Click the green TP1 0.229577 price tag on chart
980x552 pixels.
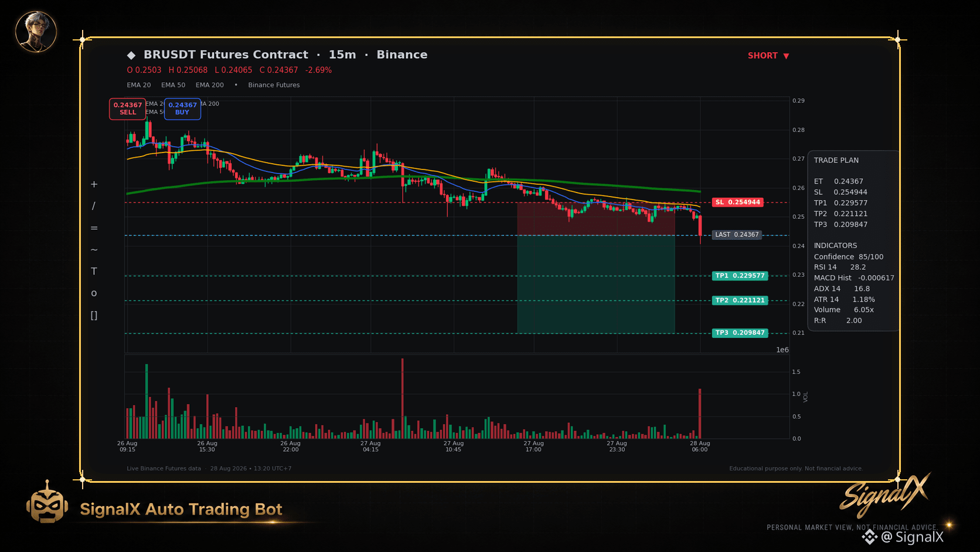[740, 276]
